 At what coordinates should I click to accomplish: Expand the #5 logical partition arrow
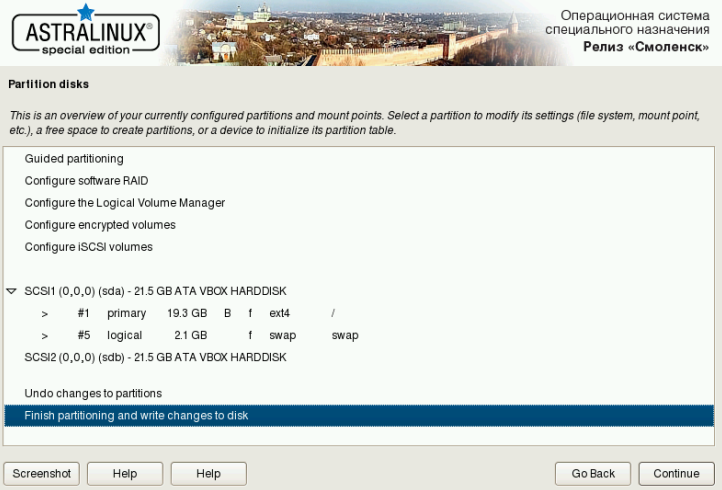(45, 336)
